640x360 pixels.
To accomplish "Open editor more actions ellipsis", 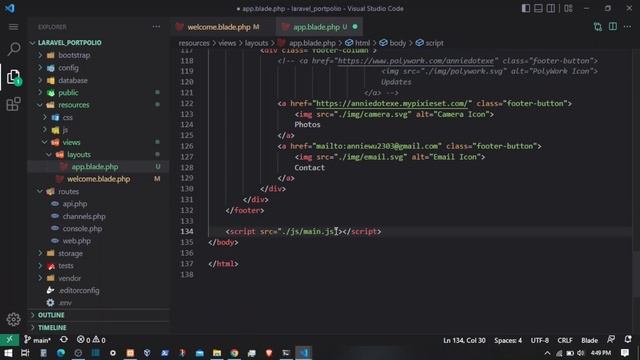I will [x=627, y=27].
